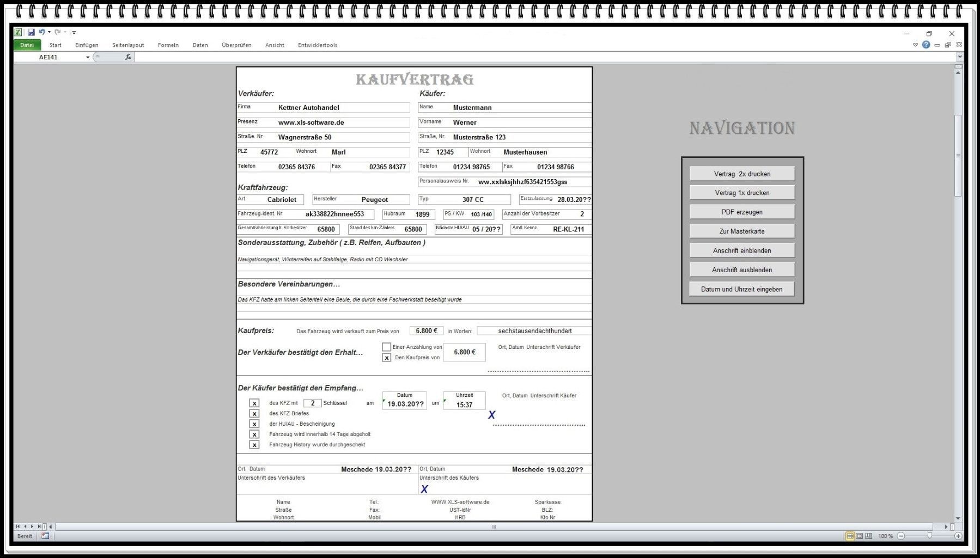
Task: Click the Undo arrow icon
Action: pos(41,33)
